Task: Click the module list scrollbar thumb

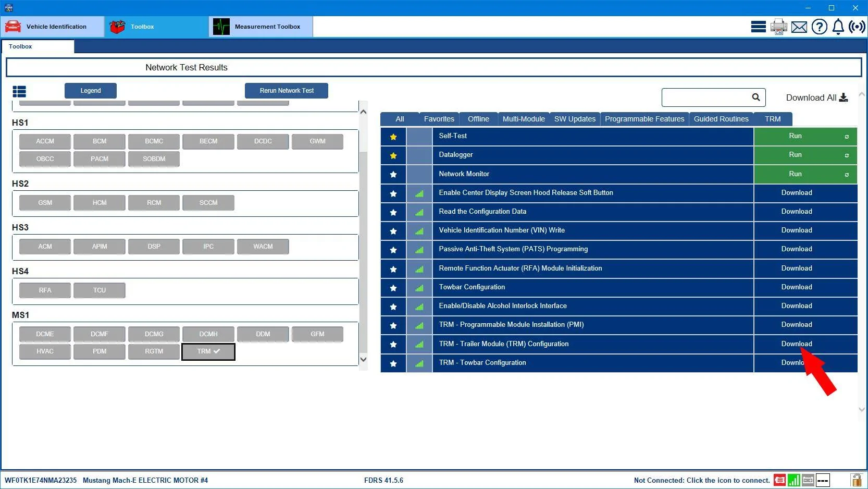Action: point(363,253)
